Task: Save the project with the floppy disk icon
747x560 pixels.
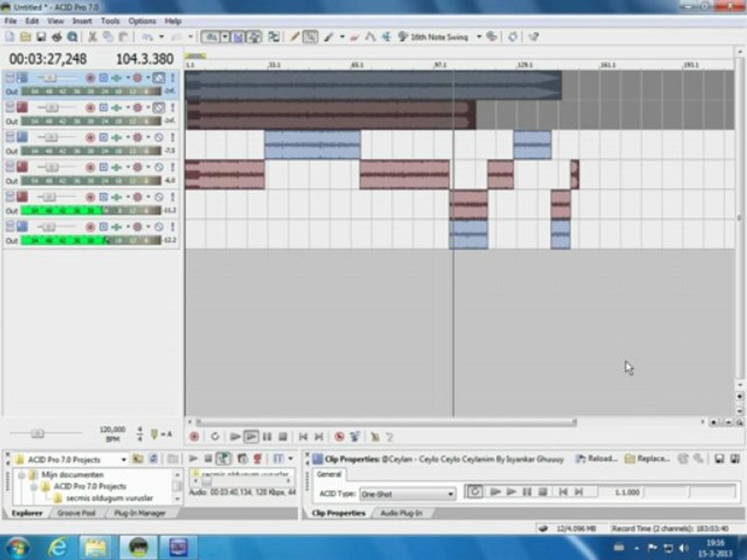Action: pyautogui.click(x=41, y=37)
